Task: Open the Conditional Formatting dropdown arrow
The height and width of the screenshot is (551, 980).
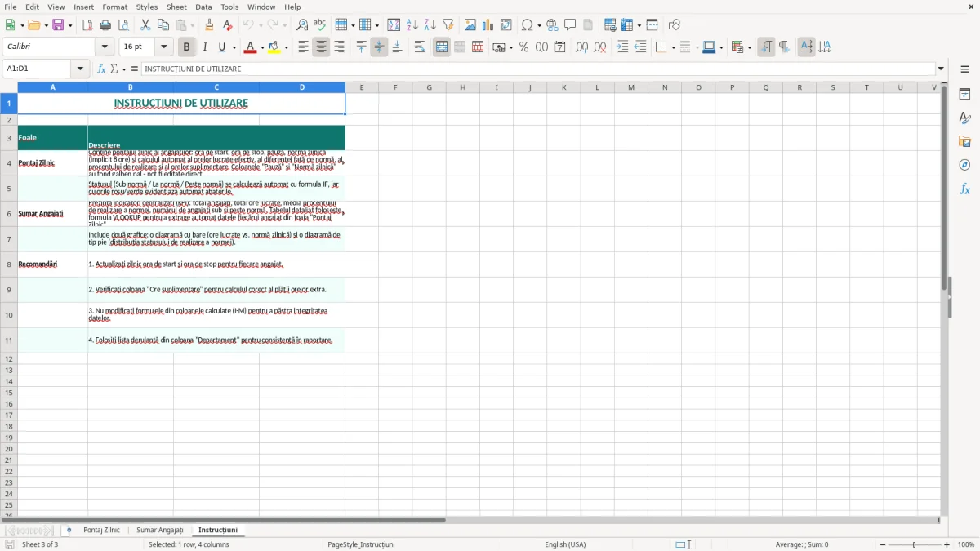Action: pyautogui.click(x=749, y=47)
